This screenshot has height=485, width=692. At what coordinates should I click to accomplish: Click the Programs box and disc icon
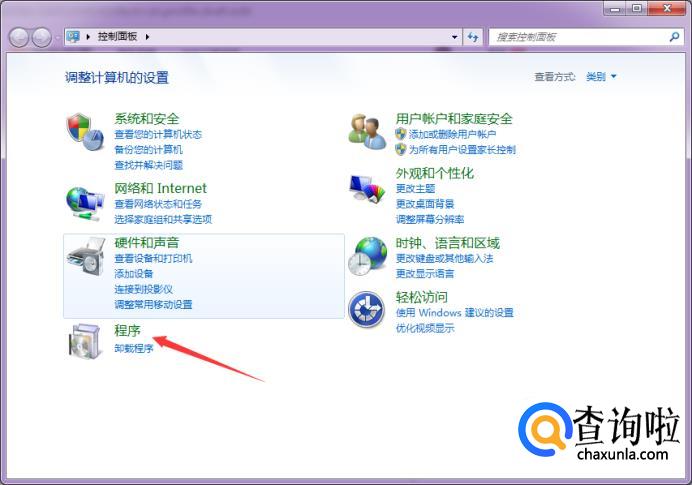[85, 341]
